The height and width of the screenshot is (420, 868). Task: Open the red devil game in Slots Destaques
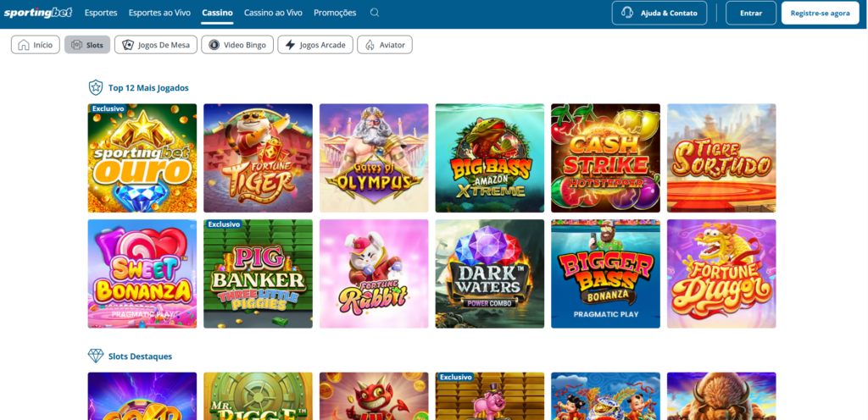click(x=374, y=396)
